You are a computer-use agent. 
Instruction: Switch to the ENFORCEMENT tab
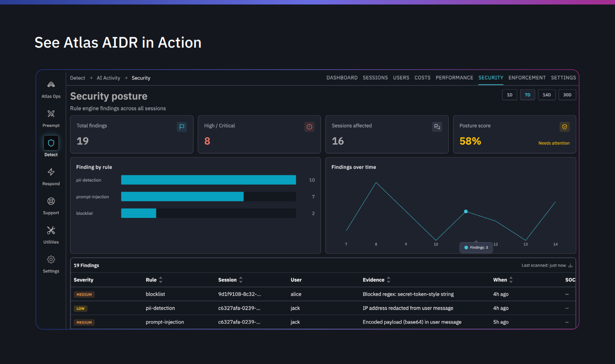[x=527, y=78]
